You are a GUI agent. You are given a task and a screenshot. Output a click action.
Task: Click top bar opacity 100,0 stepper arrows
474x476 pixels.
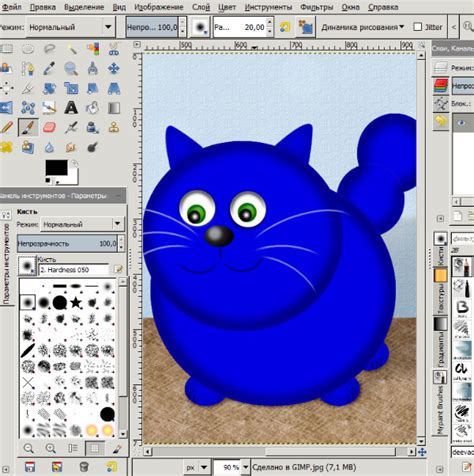coord(182,27)
